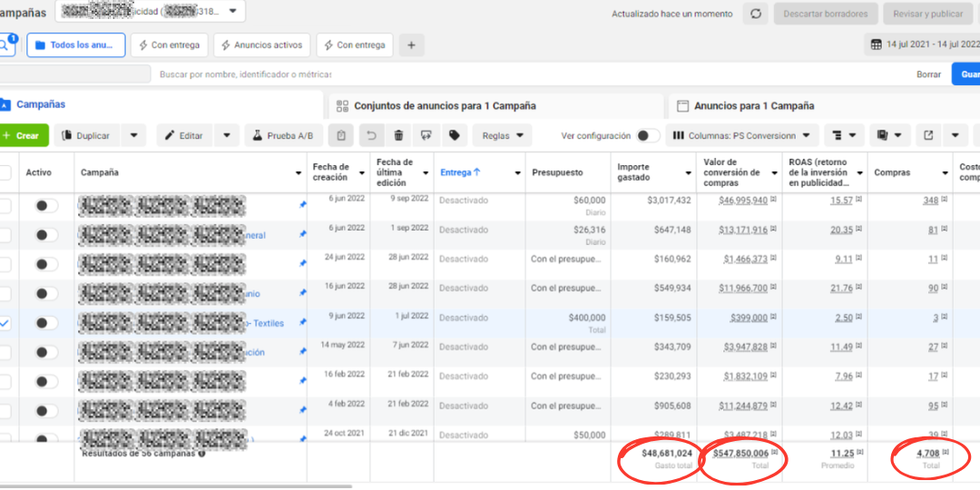Open Importe gastado column menu arrow
This screenshot has width=980, height=490.
688,173
